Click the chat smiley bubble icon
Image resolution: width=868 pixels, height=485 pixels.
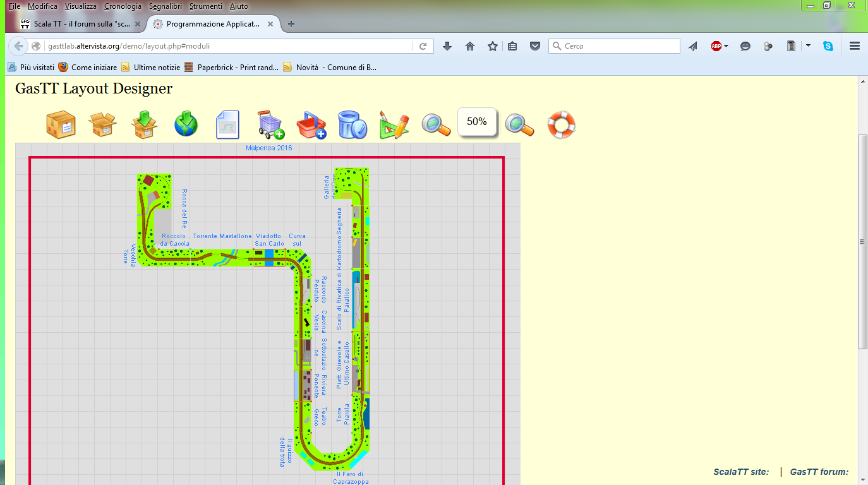(745, 46)
